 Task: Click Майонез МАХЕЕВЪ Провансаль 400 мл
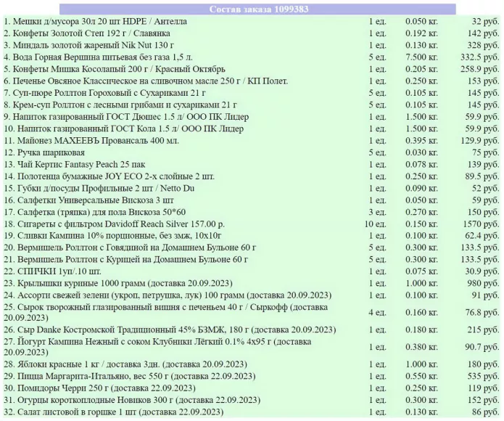point(91,141)
